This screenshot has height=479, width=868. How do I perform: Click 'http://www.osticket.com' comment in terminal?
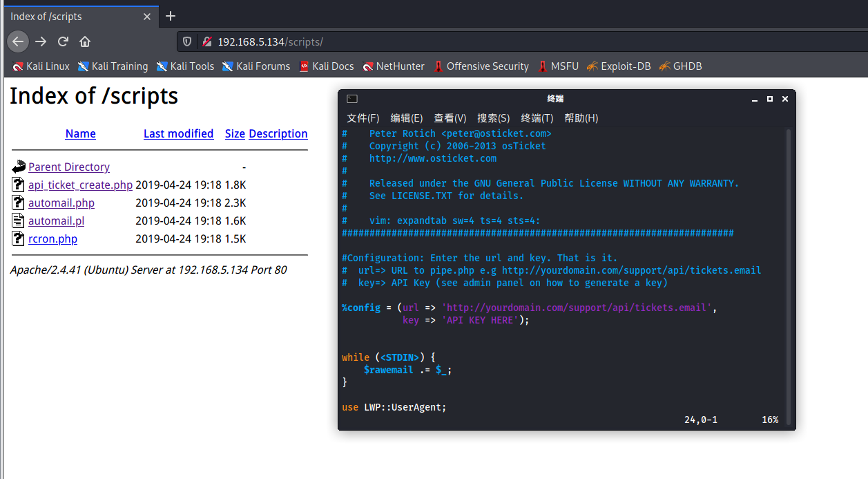click(433, 158)
